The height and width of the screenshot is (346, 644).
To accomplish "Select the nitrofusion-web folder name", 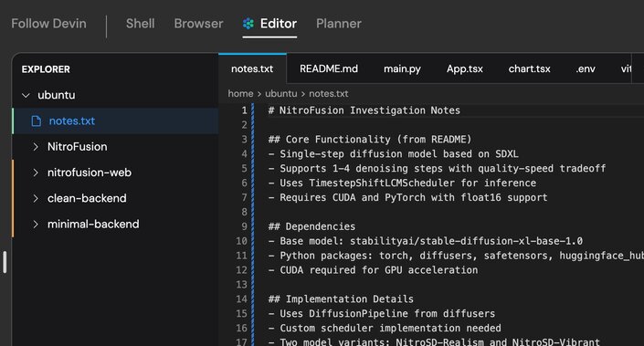I will coord(90,173).
